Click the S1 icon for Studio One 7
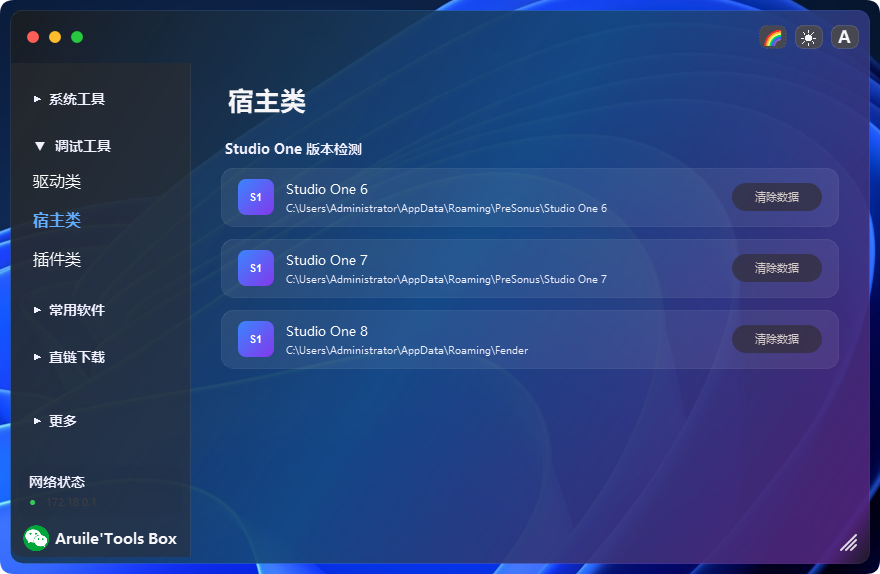 point(256,268)
